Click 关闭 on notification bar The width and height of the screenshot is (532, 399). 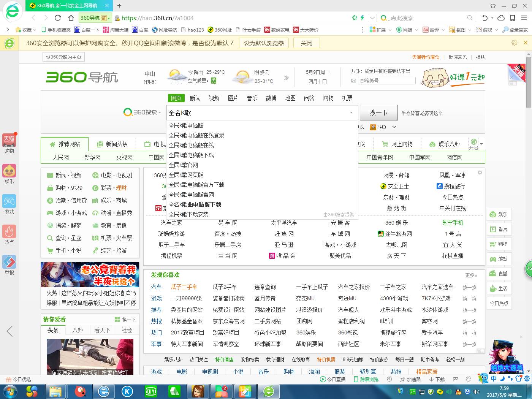click(x=307, y=43)
